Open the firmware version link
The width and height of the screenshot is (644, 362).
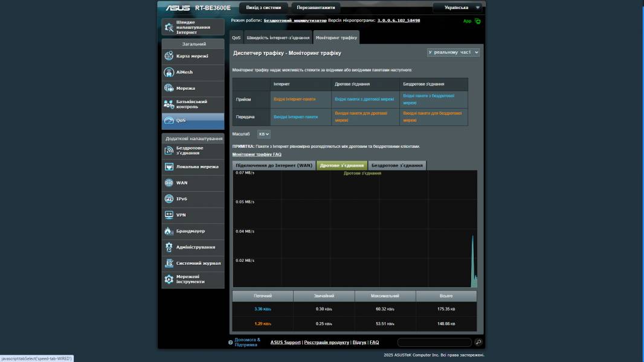pyautogui.click(x=398, y=20)
